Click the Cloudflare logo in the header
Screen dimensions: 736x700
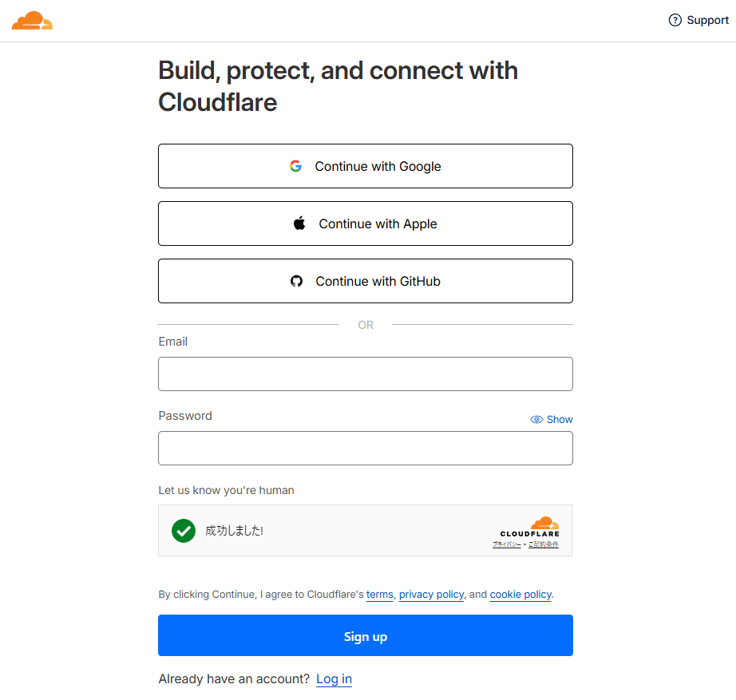click(x=33, y=21)
